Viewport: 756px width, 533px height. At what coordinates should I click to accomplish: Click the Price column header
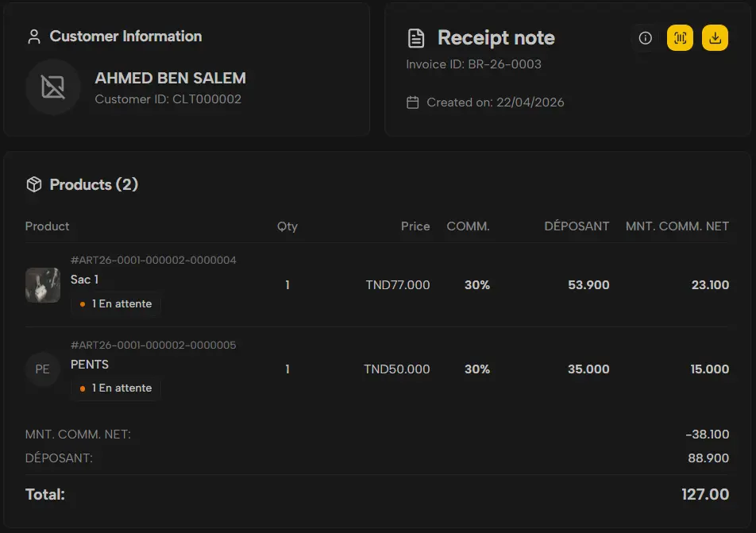tap(415, 226)
